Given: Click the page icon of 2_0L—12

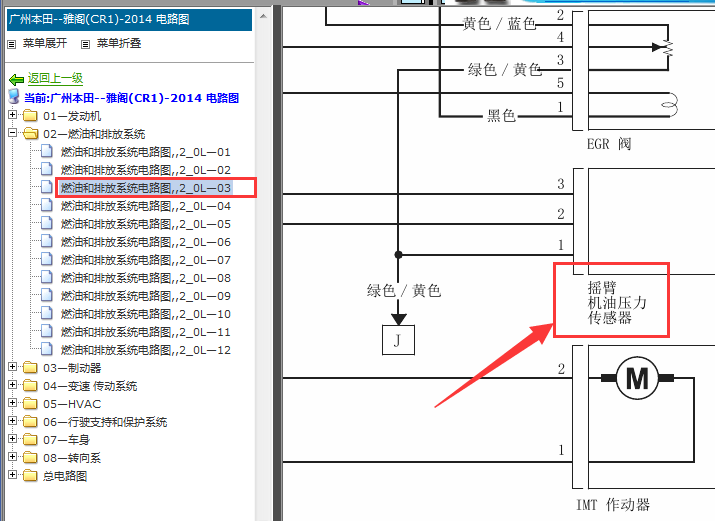Looking at the screenshot, I should 47,349.
